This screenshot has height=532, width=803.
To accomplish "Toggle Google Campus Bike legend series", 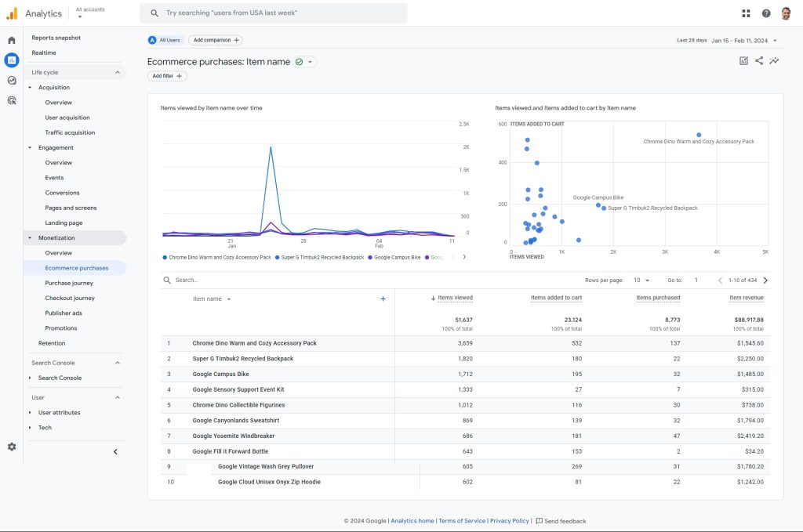I will coord(394,257).
